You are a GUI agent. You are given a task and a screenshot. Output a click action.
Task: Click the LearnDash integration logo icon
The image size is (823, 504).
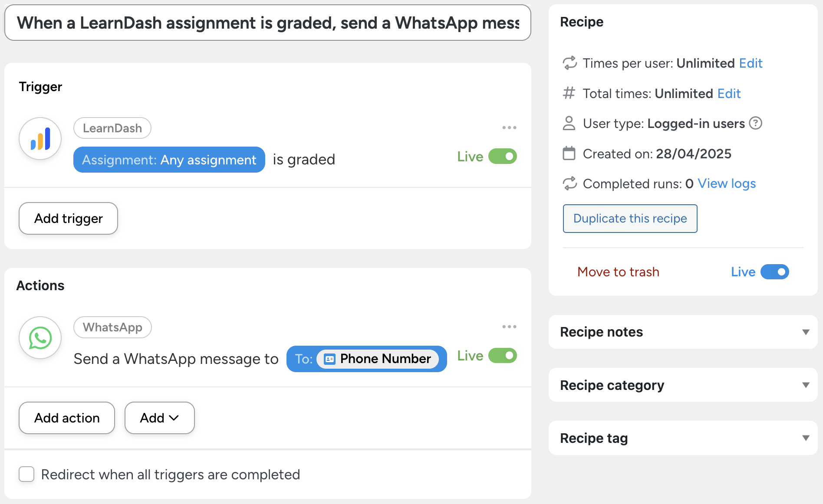[40, 139]
